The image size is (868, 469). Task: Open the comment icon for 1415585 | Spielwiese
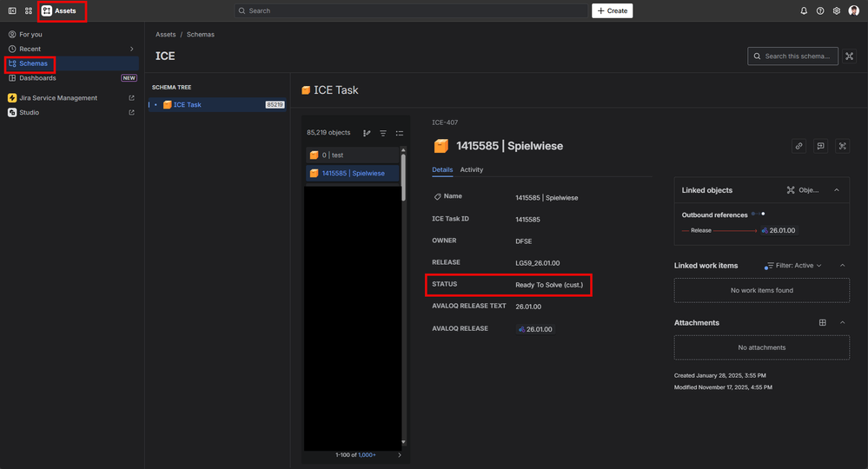click(x=820, y=146)
